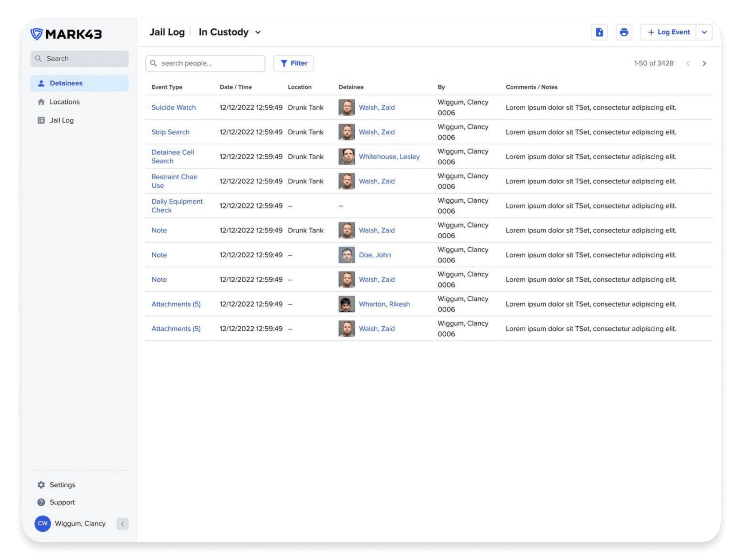Expand the Log Event dropdown arrow
This screenshot has height=560, width=743.
pyautogui.click(x=704, y=32)
